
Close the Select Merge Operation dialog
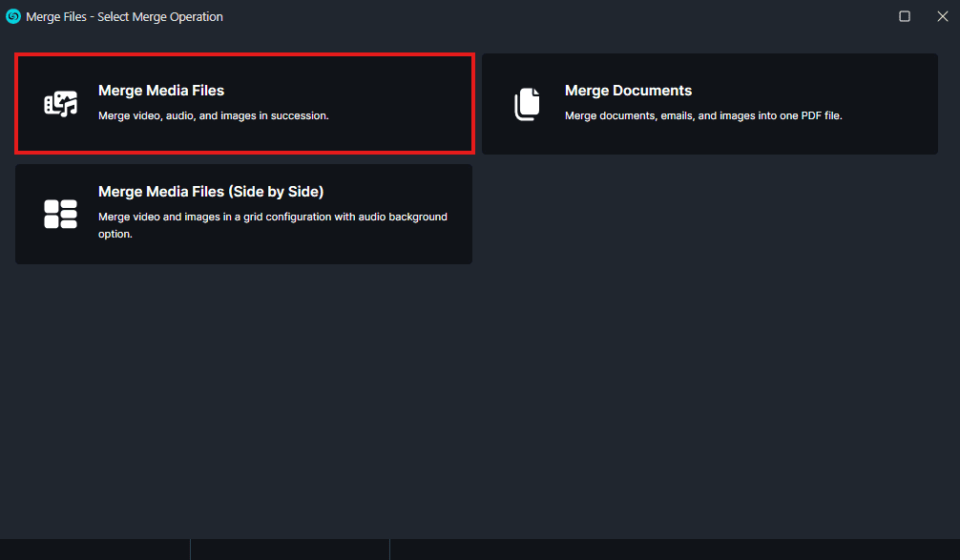(x=942, y=16)
